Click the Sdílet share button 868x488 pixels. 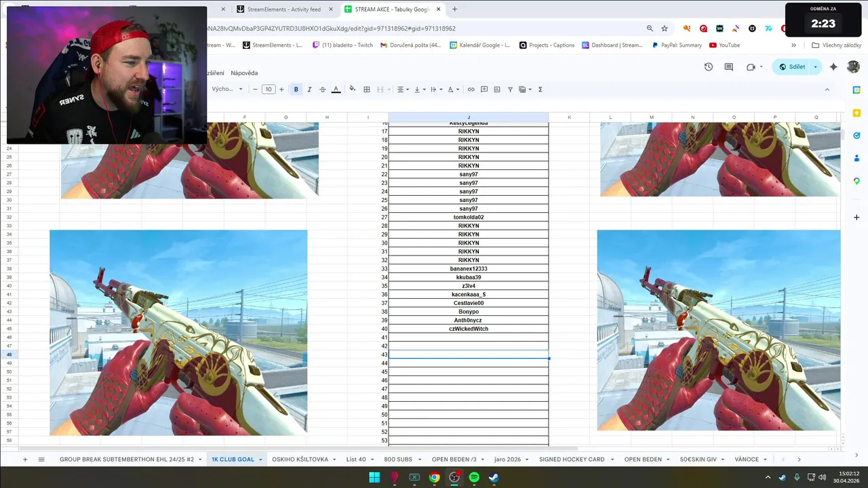click(x=792, y=67)
